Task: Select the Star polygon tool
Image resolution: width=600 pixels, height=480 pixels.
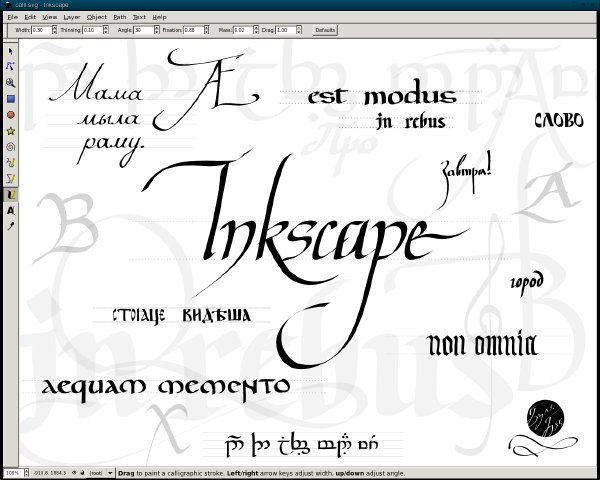Action: [x=10, y=130]
